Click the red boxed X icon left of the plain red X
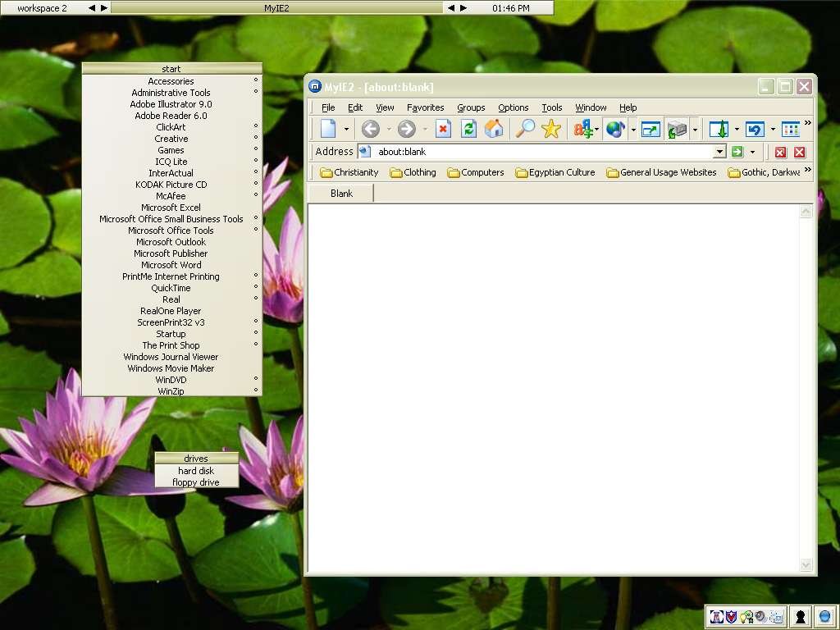Viewport: 840px width, 630px height. 780,153
